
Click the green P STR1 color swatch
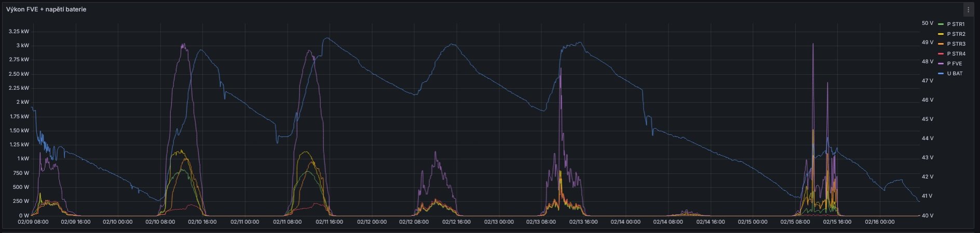tap(941, 24)
